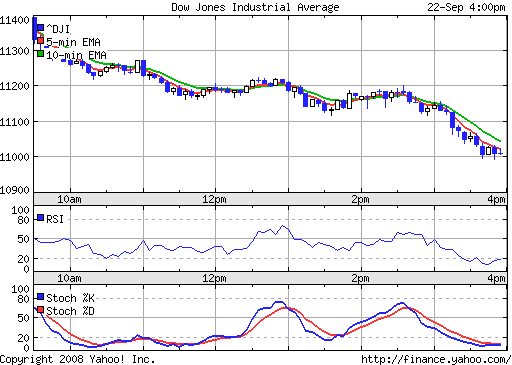Click '10am' on the RSI panel time axis
Screen dimensions: 512x365
tap(69, 278)
